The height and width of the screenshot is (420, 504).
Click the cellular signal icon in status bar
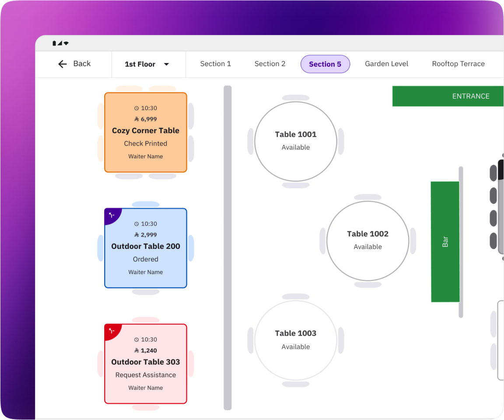coord(60,43)
